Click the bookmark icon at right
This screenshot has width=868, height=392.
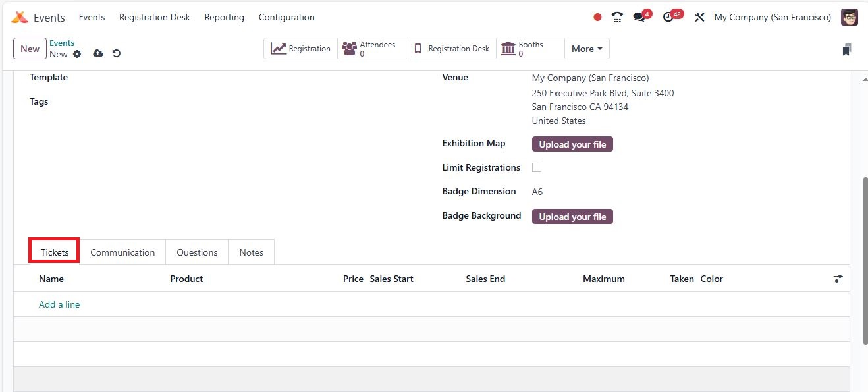(846, 49)
